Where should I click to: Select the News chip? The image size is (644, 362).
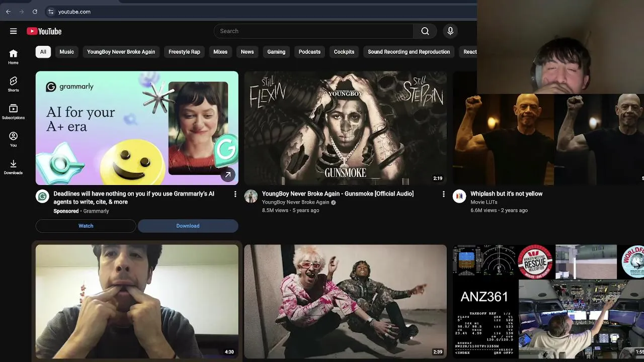[x=247, y=52]
